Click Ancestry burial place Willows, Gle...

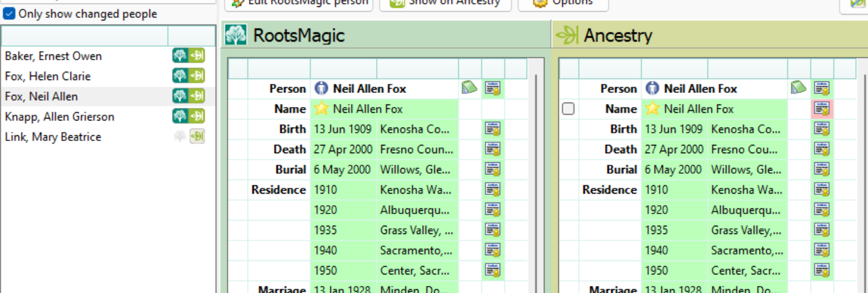746,169
